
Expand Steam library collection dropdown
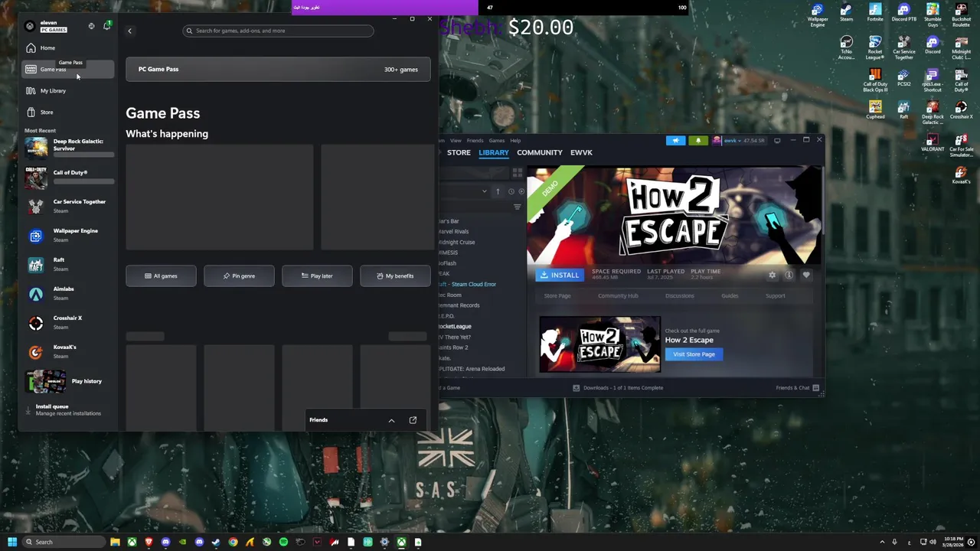[x=484, y=191]
